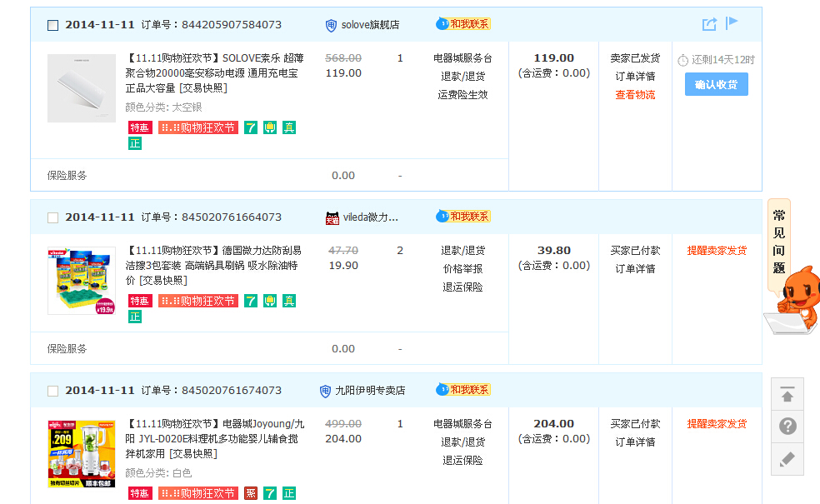The height and width of the screenshot is (504, 820).
Task: Click the 特惠 badge under the Joyoung blender
Action: coord(139,493)
